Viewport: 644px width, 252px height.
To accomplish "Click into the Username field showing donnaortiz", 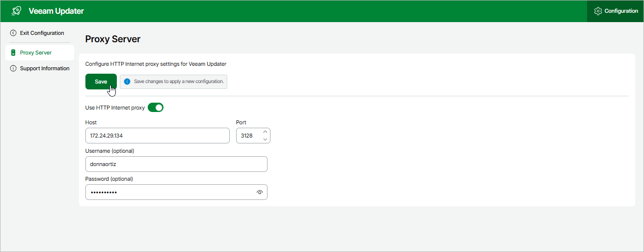I will (176, 164).
